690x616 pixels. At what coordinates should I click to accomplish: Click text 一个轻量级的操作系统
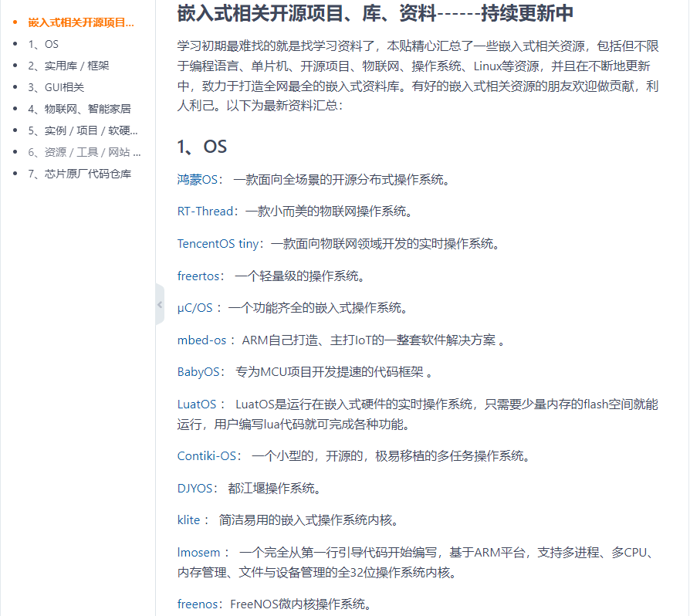(300, 276)
